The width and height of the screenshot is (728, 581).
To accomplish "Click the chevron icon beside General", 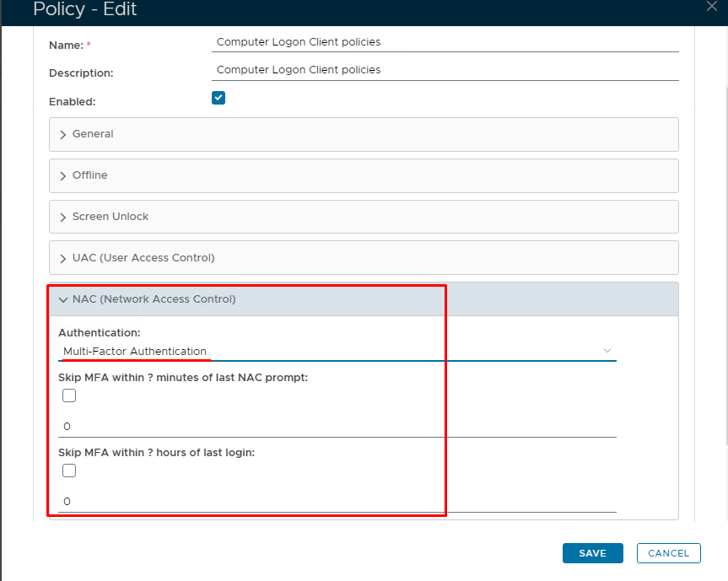I will [63, 135].
